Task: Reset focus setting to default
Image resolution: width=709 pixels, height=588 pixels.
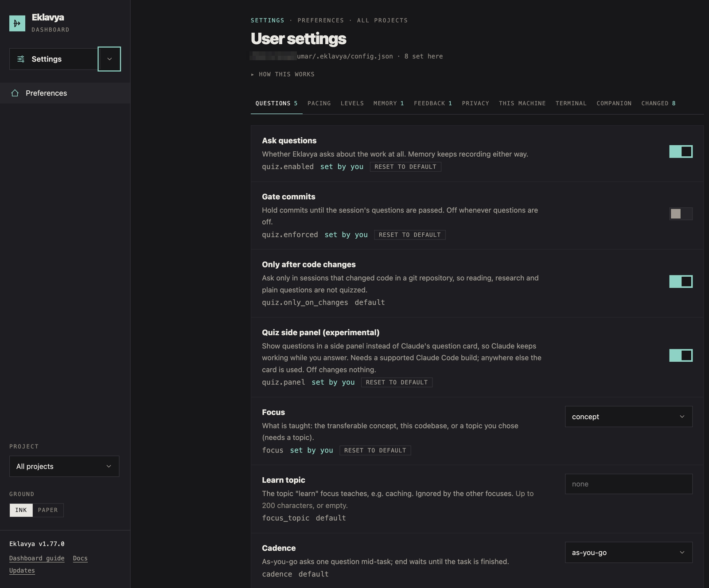Action: 375,450
